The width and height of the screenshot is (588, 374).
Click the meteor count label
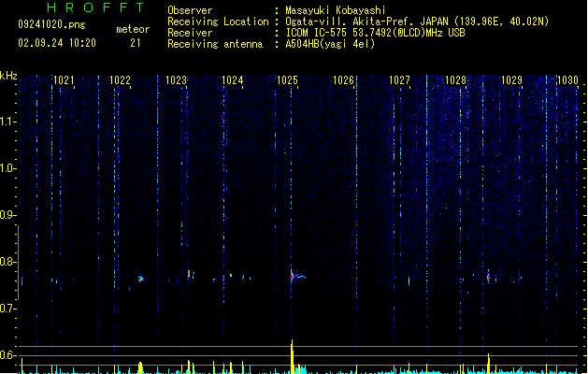pyautogui.click(x=133, y=29)
